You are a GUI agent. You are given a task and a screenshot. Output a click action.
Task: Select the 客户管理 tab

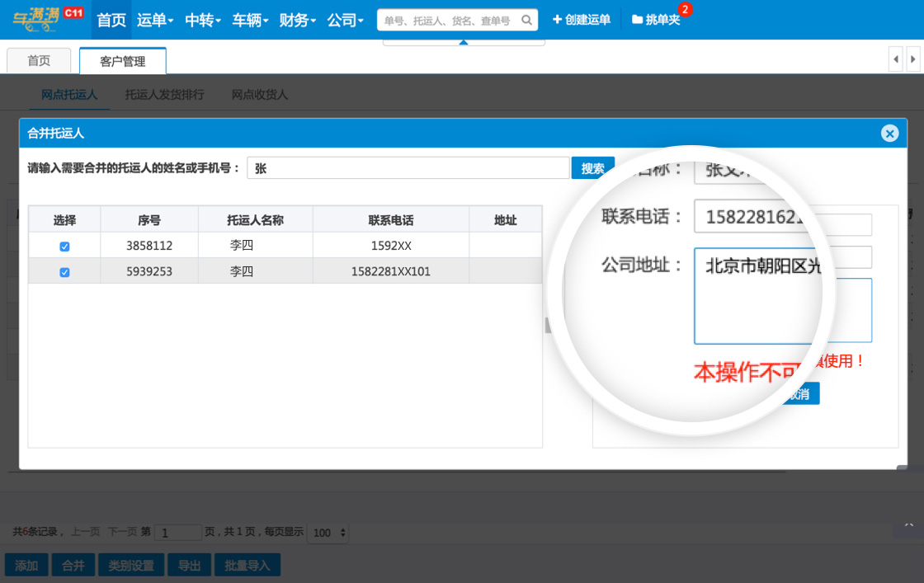[x=122, y=61]
